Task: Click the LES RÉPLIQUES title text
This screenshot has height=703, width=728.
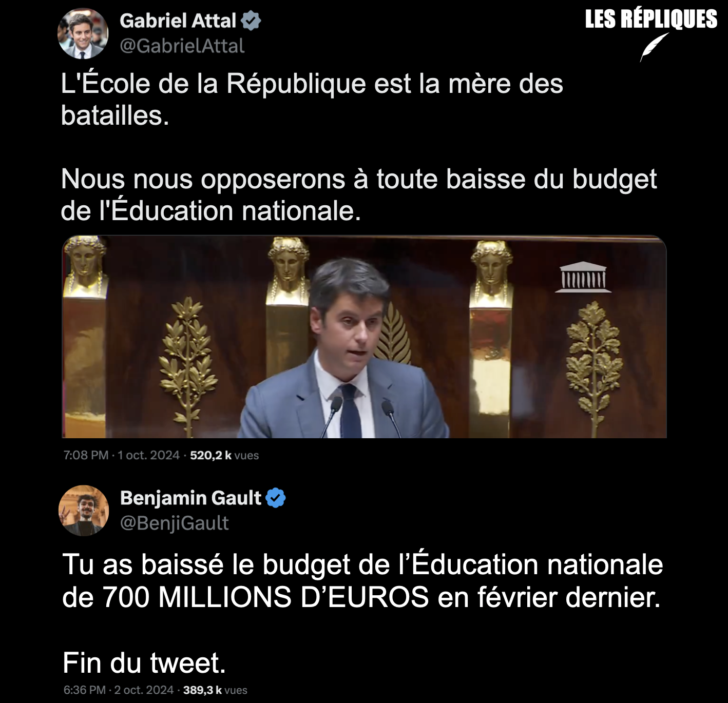Action: pyautogui.click(x=651, y=19)
